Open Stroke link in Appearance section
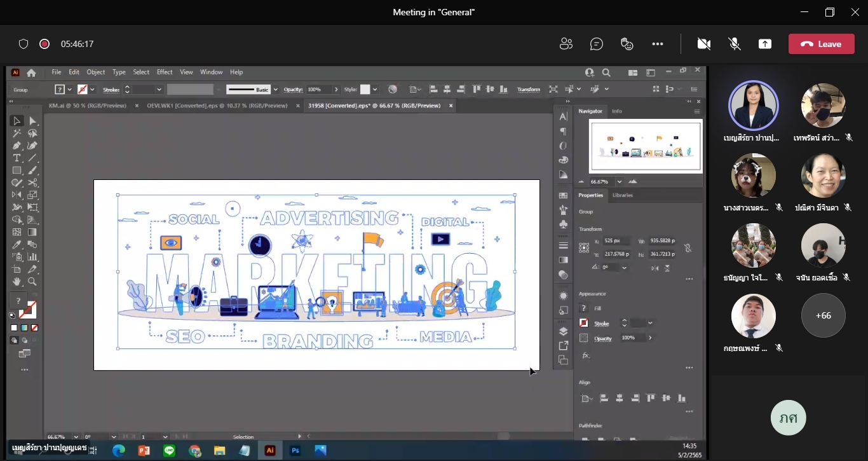Screen dimensions: 868x461 pyautogui.click(x=601, y=324)
